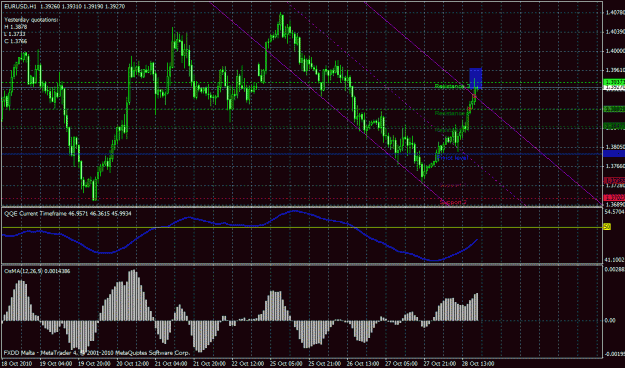Click the 0.00 OsMA scale value
Viewport: 625px width, 368px height.
click(x=610, y=320)
